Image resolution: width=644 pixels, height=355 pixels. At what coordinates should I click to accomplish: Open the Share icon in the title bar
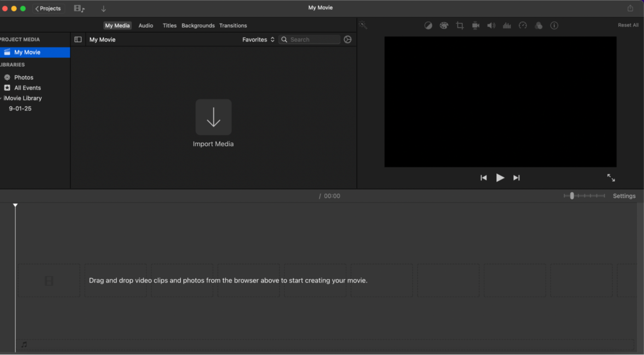pyautogui.click(x=630, y=8)
